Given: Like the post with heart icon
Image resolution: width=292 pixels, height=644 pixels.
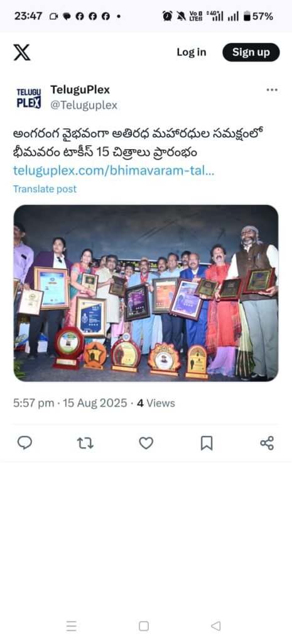Looking at the screenshot, I should tap(146, 443).
